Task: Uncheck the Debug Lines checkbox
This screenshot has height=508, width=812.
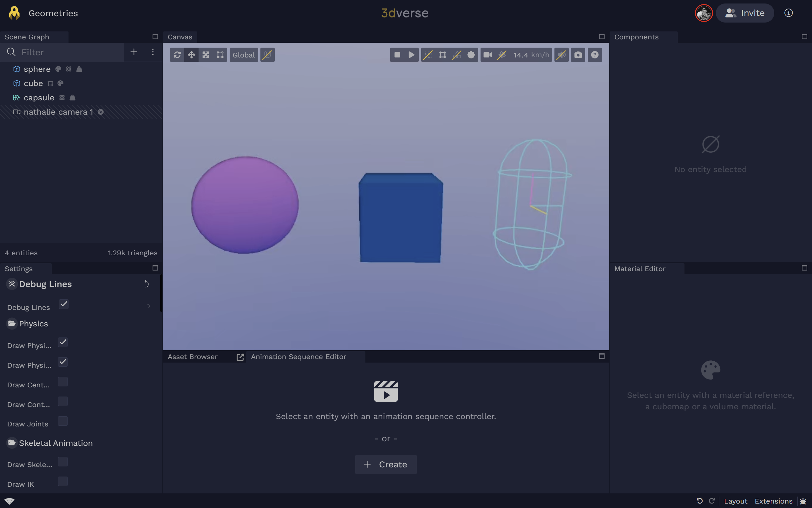Action: tap(63, 304)
